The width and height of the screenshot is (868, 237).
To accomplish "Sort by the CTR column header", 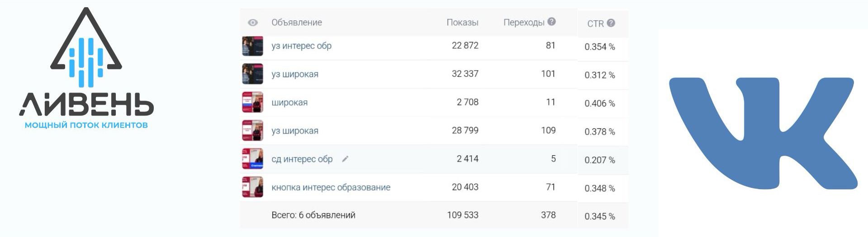I will (595, 23).
